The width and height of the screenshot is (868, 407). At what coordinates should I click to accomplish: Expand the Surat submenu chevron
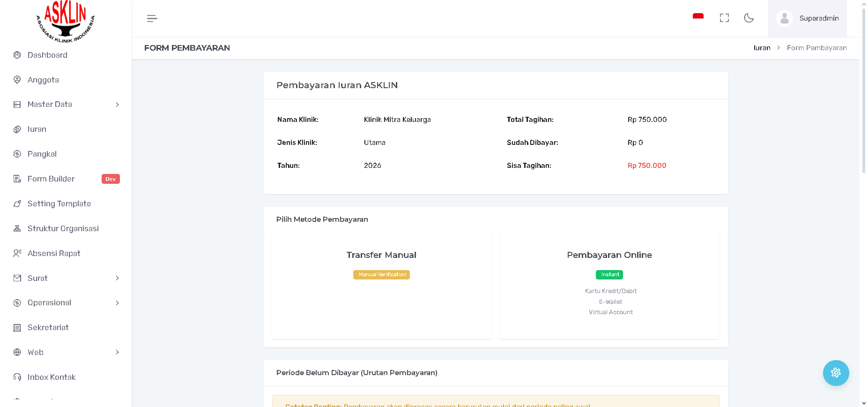(x=117, y=278)
